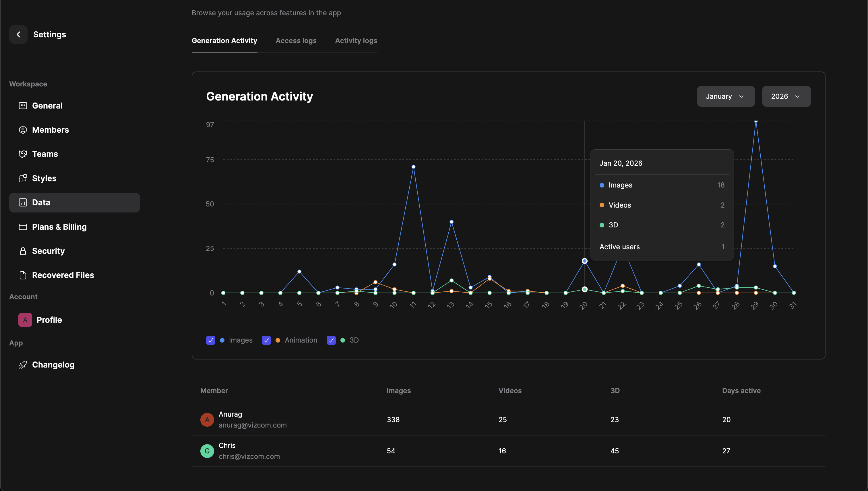Click the Plans & Billing card icon
Screen dimensions: 868x491
tap(23, 227)
